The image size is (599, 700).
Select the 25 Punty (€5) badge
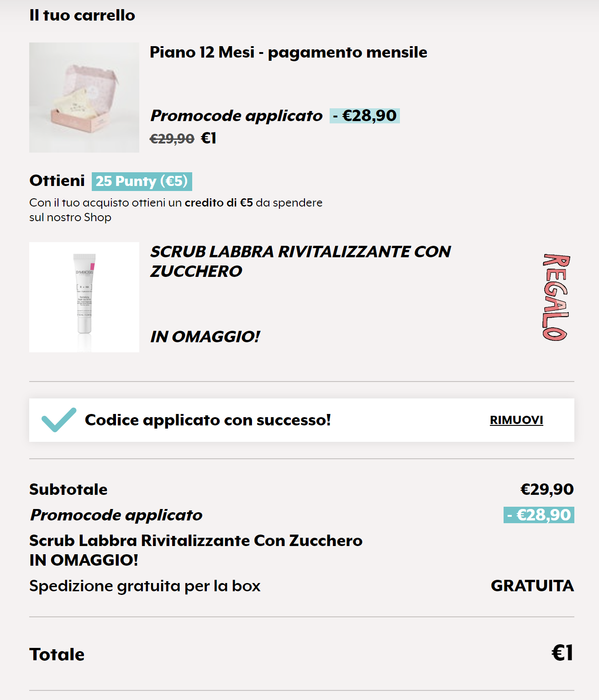(142, 181)
